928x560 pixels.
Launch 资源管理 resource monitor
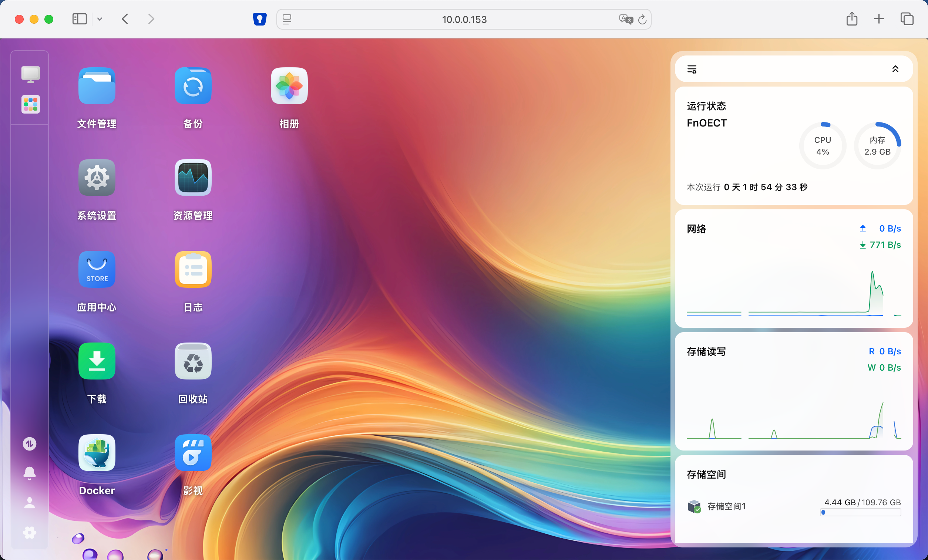coord(193,178)
